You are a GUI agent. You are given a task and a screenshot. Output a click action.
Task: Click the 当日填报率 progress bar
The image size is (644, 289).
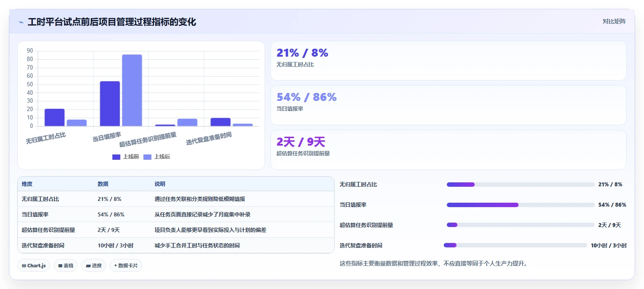pyautogui.click(x=520, y=205)
